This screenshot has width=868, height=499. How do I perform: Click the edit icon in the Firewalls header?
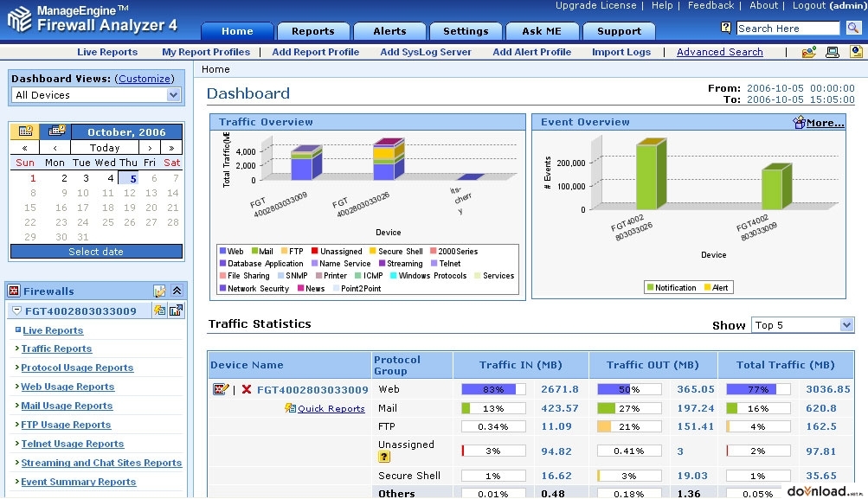point(159,291)
